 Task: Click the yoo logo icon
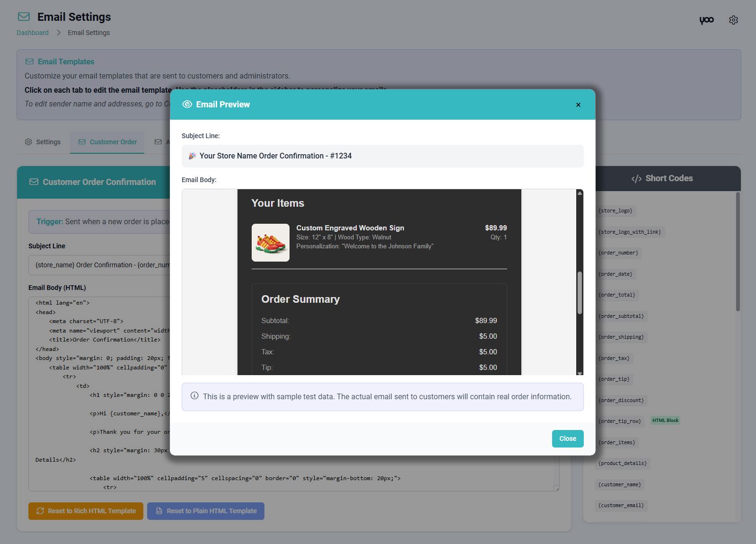click(x=706, y=20)
